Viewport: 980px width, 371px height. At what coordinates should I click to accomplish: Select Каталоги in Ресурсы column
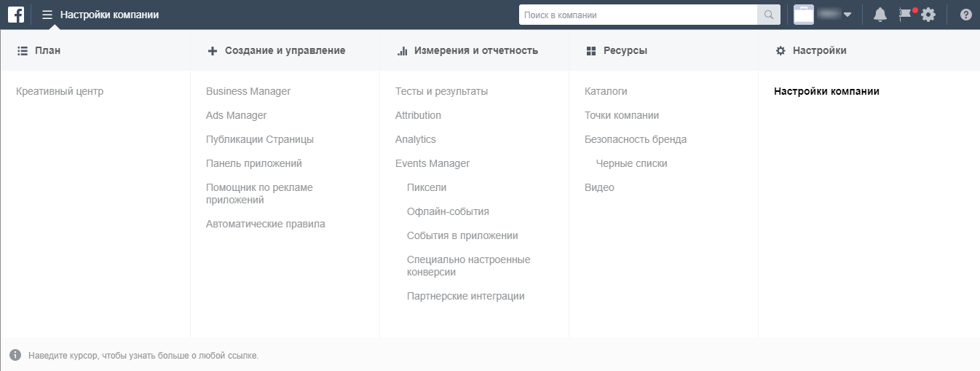[606, 91]
